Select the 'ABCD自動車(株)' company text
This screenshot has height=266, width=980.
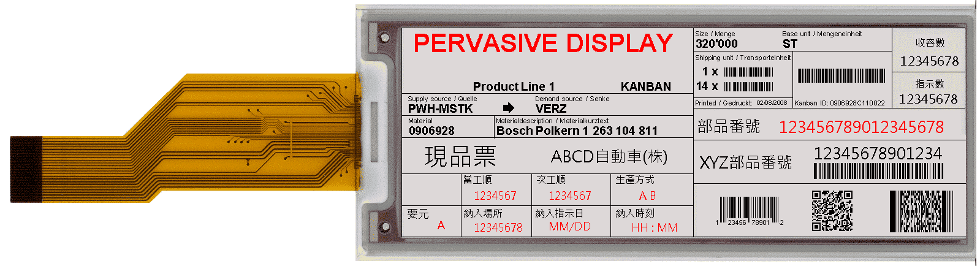609,157
